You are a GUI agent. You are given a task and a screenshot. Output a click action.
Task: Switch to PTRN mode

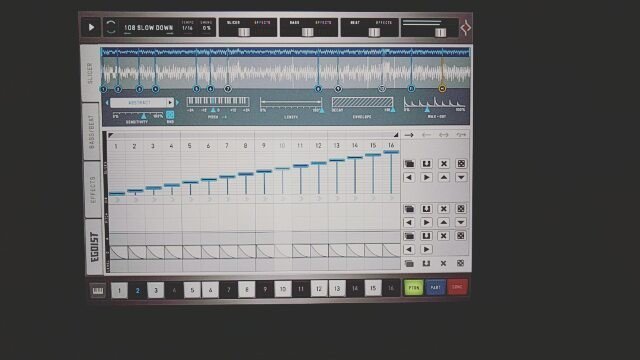click(x=414, y=288)
